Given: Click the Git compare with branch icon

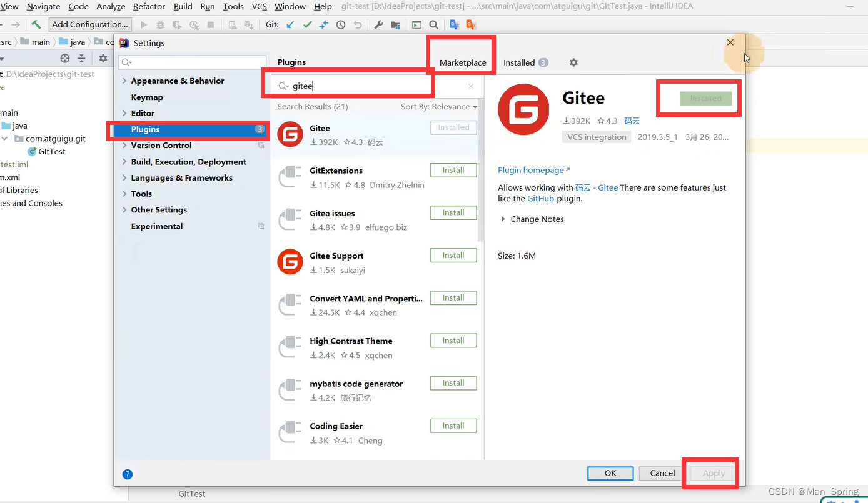Looking at the screenshot, I should pyautogui.click(x=323, y=25).
